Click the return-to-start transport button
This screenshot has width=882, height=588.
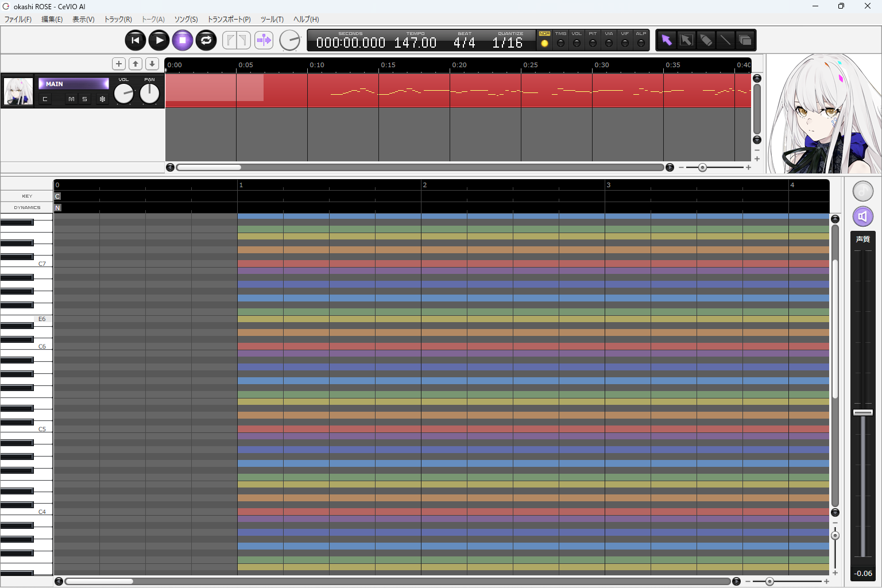[136, 40]
